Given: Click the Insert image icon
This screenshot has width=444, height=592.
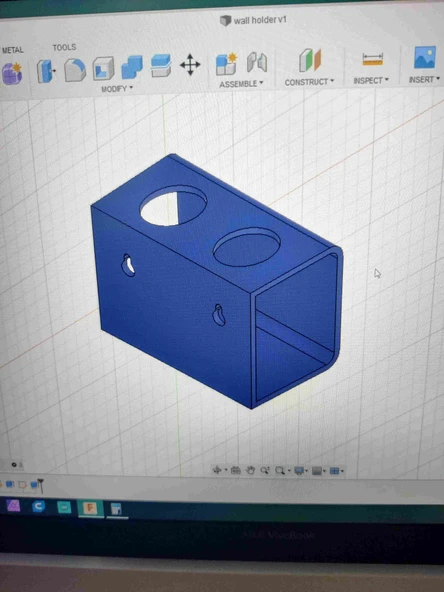Looking at the screenshot, I should (x=424, y=57).
